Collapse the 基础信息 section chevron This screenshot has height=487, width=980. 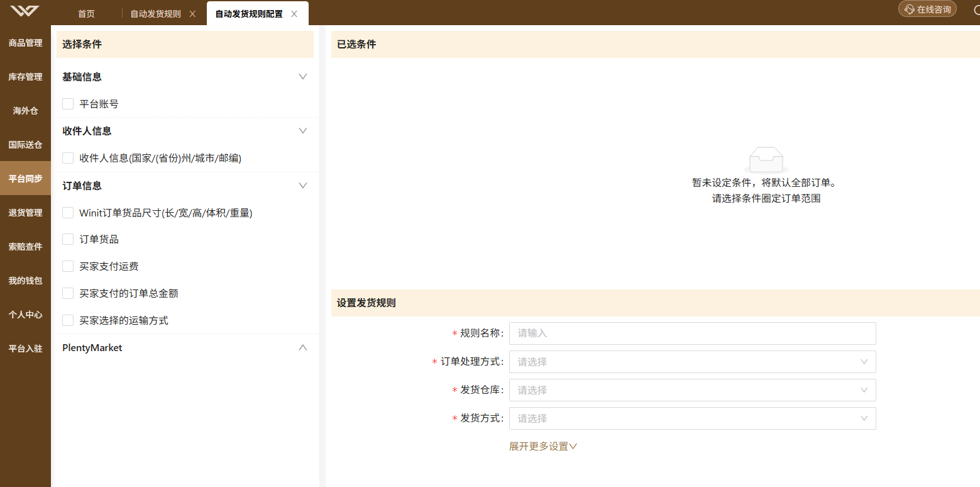(x=303, y=77)
